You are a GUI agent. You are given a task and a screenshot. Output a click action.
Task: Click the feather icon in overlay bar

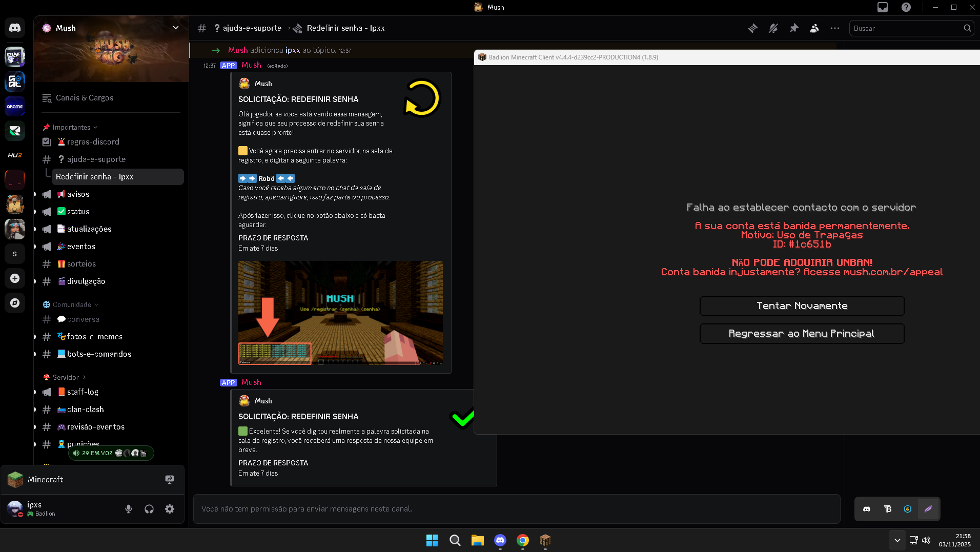[x=928, y=509]
